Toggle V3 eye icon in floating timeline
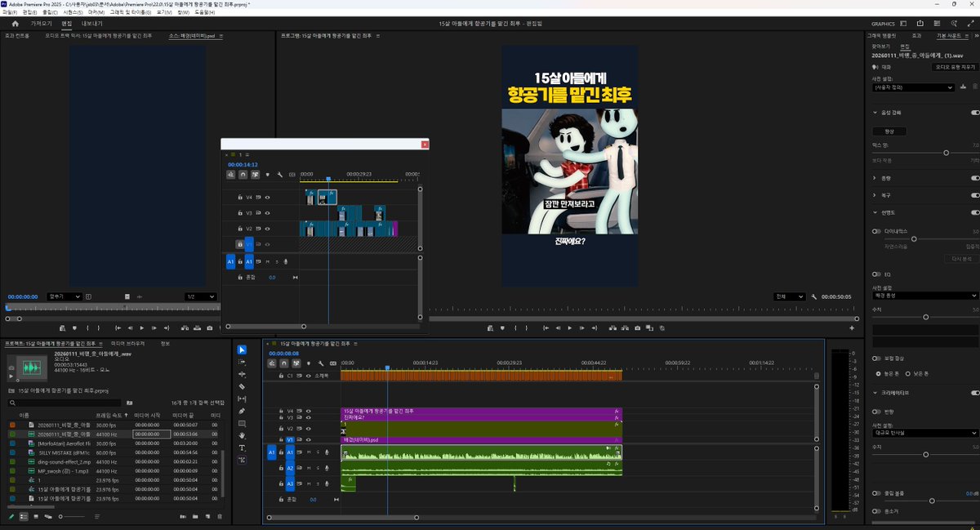The width and height of the screenshot is (980, 530). [x=268, y=213]
